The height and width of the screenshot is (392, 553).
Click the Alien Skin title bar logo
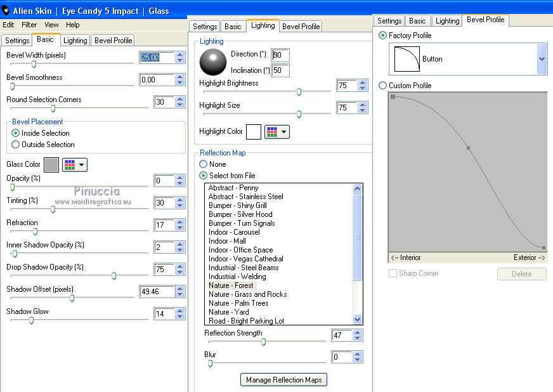pyautogui.click(x=5, y=11)
